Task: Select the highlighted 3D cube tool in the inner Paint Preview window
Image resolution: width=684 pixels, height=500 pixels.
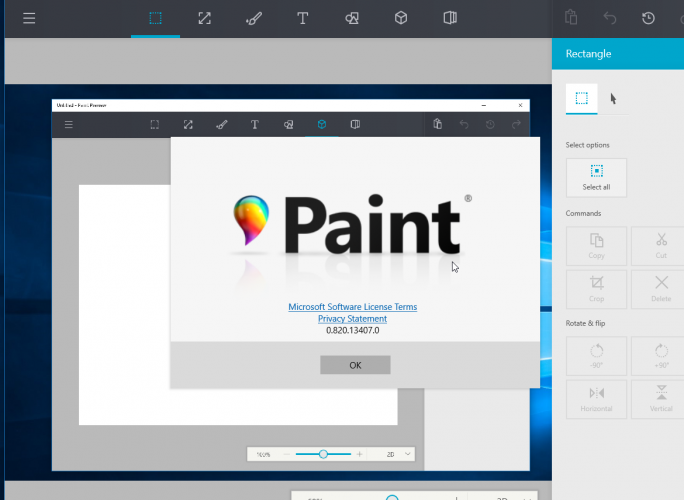Action: pos(321,124)
